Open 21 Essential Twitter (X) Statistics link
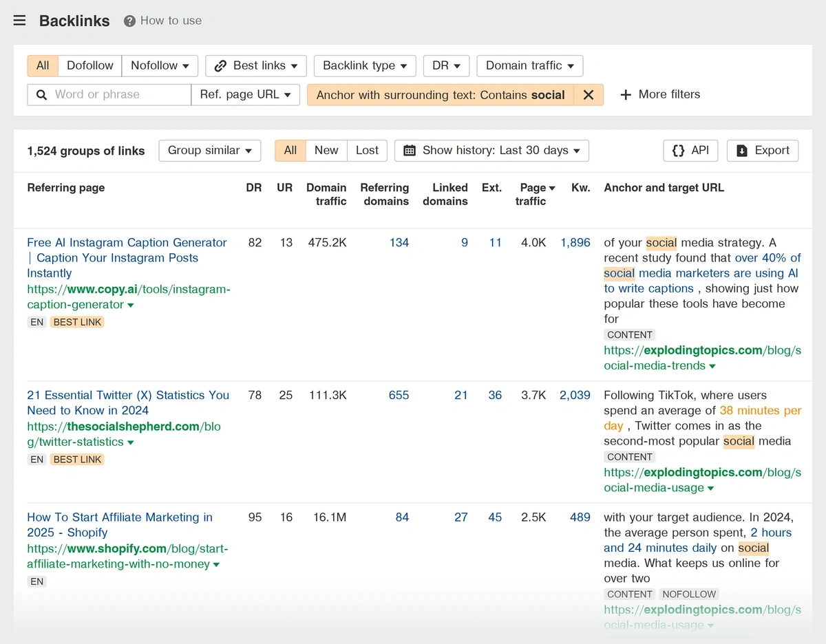 click(128, 403)
